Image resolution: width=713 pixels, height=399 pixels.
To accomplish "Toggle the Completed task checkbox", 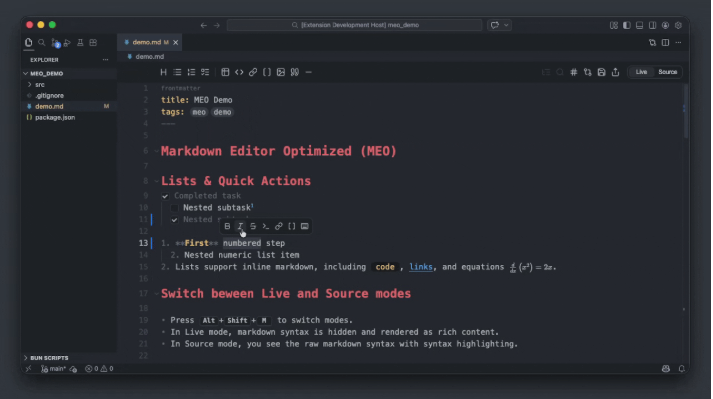I will (x=165, y=196).
